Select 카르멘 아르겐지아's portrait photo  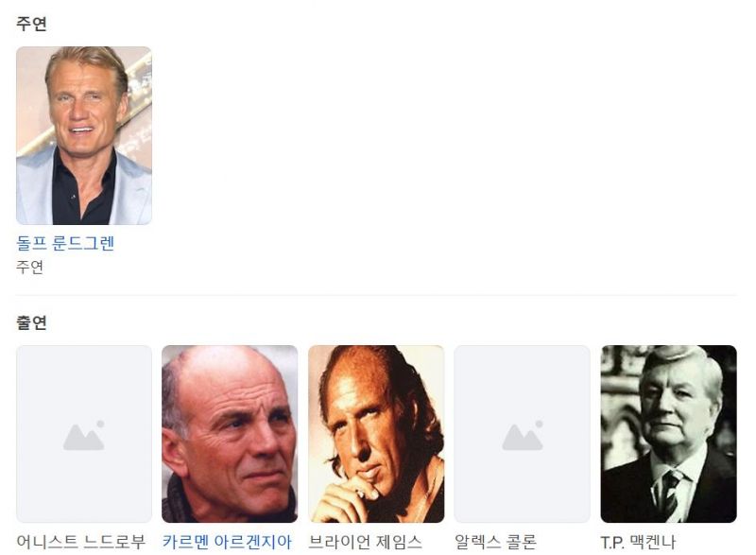click(x=230, y=434)
